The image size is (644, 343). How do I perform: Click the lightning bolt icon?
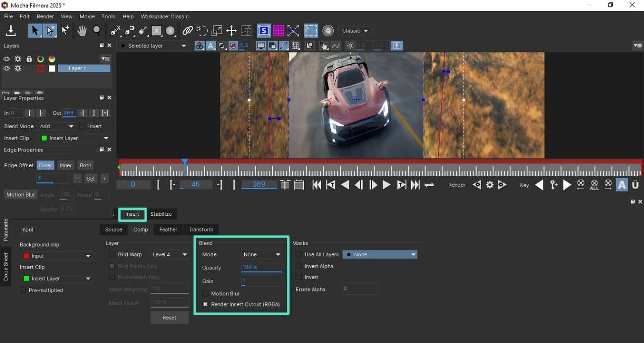[397, 46]
